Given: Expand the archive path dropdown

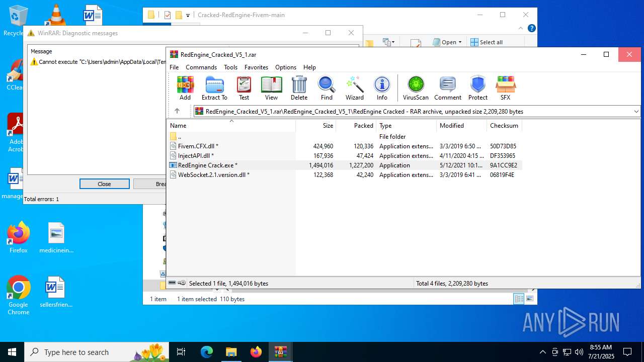Looking at the screenshot, I should [x=636, y=112].
